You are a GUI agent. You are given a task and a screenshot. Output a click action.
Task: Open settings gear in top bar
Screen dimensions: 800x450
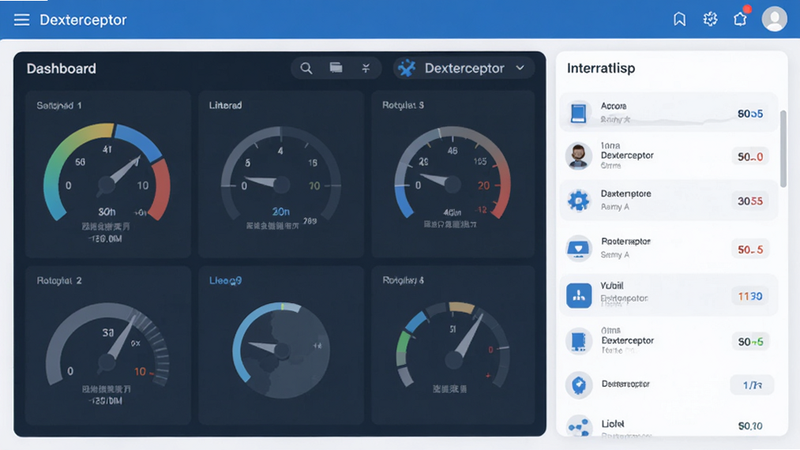[710, 19]
